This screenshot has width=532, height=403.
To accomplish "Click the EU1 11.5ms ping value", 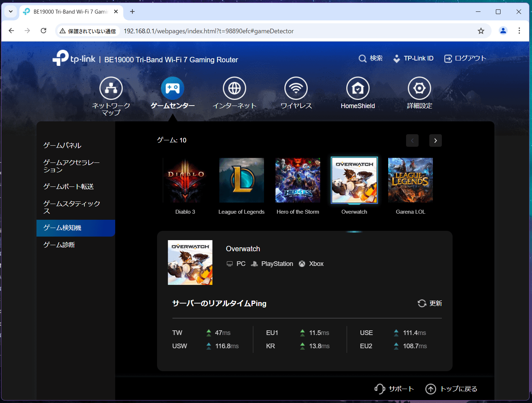I will click(319, 333).
